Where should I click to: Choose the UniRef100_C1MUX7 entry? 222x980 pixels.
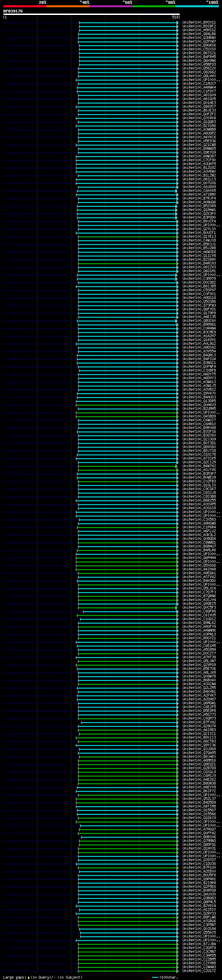[x=199, y=84]
